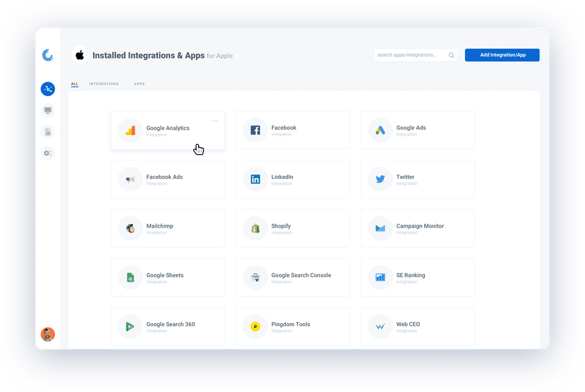Switch to the Integrations tab

(x=104, y=84)
